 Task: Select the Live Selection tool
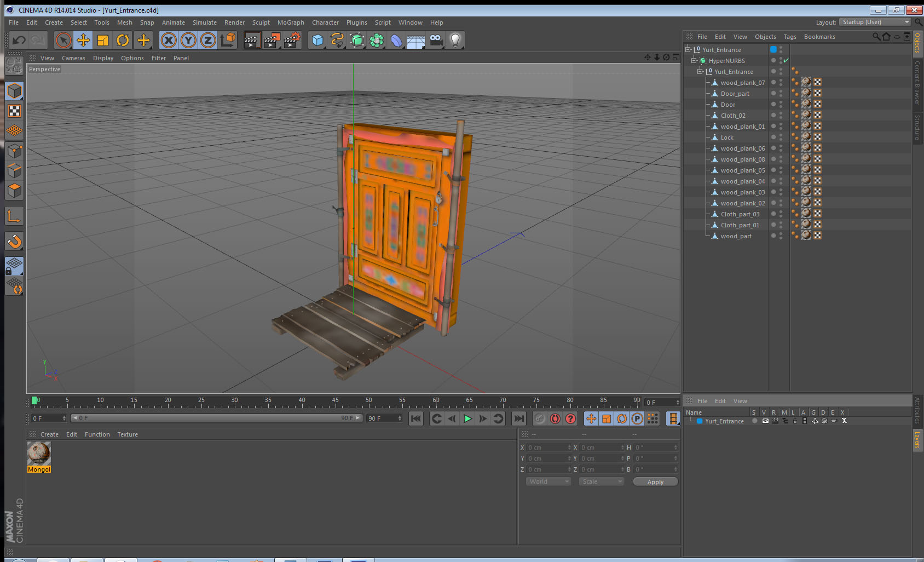click(x=63, y=40)
